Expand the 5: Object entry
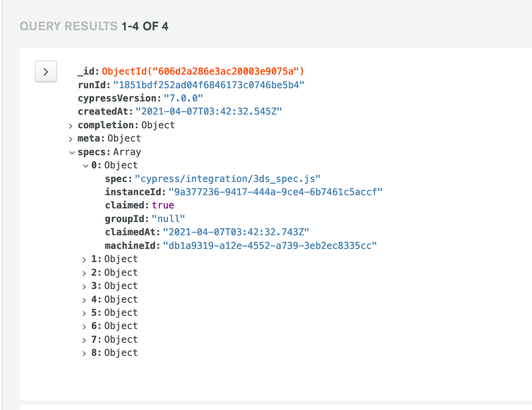532x410 pixels. click(84, 313)
